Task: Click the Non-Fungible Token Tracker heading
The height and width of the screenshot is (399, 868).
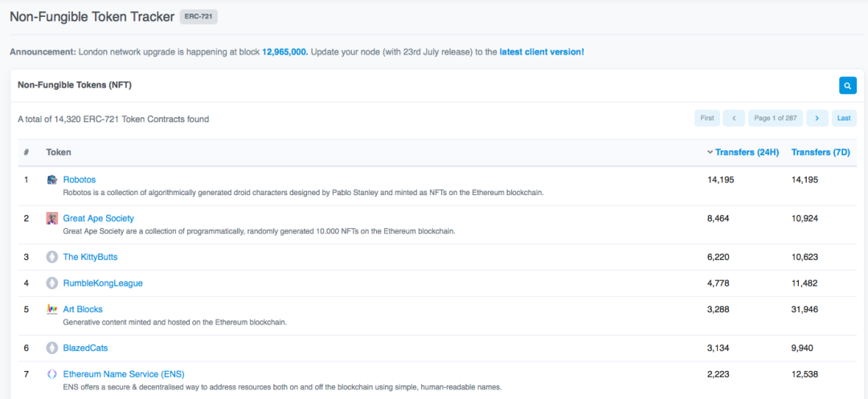Action: tap(92, 17)
